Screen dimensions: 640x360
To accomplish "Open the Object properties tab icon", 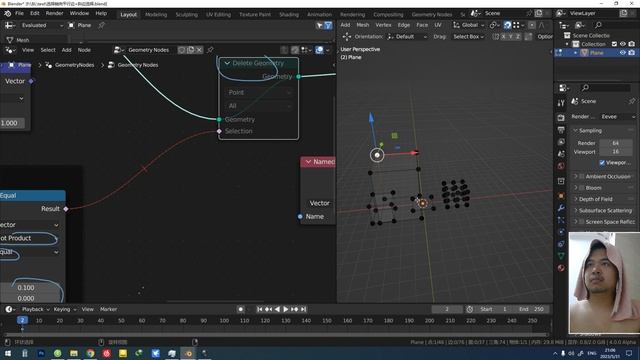I will pos(561,196).
